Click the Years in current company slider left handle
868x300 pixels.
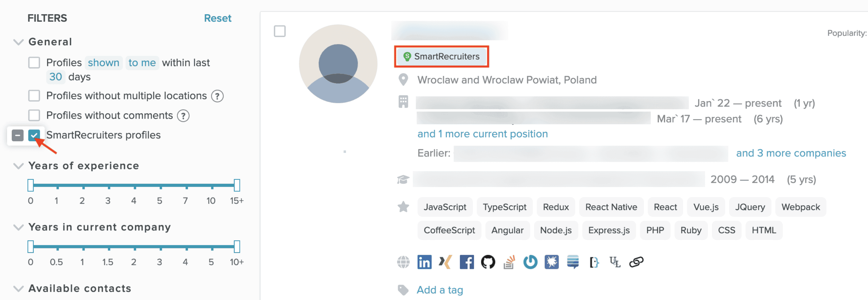click(x=31, y=246)
